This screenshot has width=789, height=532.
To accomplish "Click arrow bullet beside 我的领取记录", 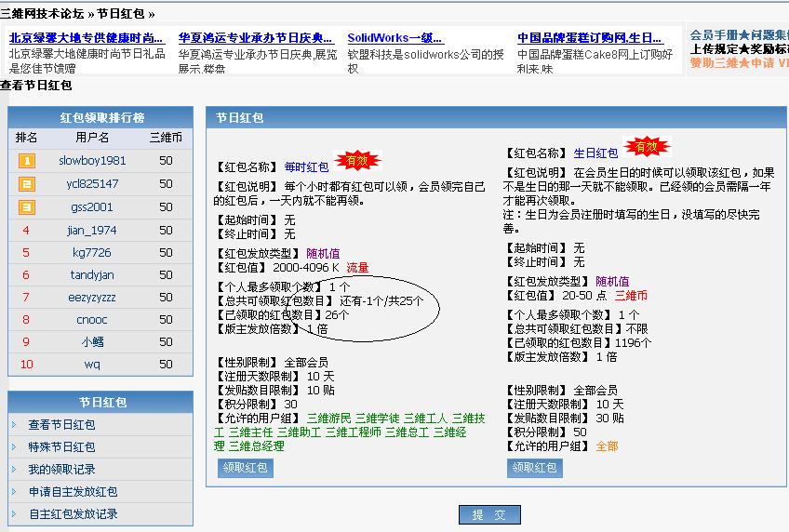I will pos(14,469).
